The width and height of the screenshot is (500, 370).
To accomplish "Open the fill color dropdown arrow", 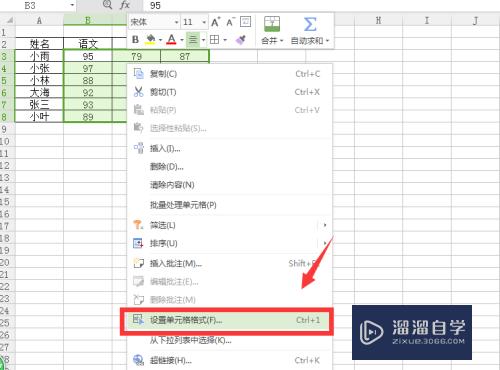I will [160, 40].
